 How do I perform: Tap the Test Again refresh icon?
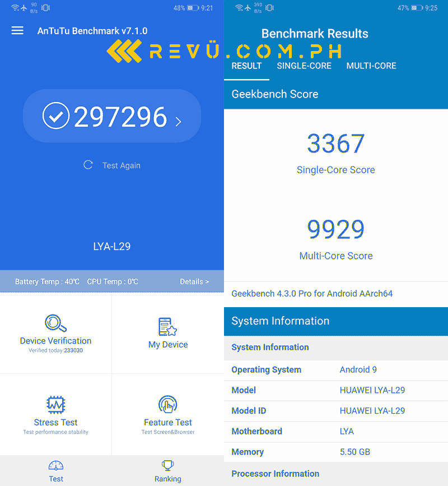point(88,165)
